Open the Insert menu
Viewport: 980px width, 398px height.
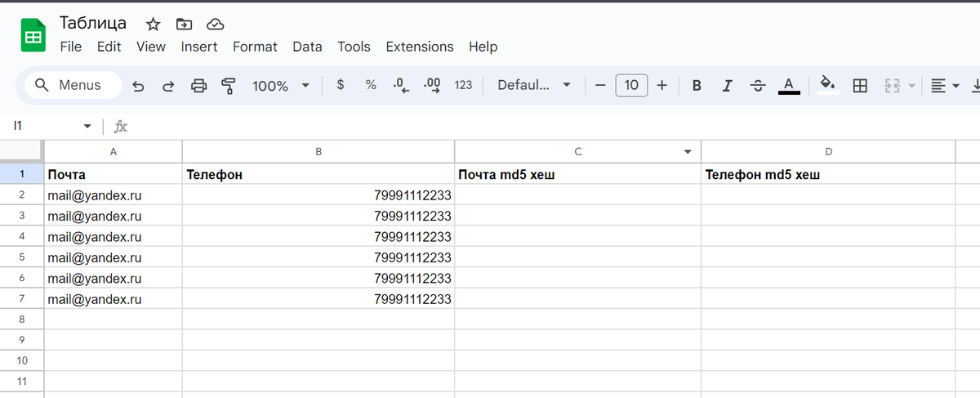click(199, 47)
